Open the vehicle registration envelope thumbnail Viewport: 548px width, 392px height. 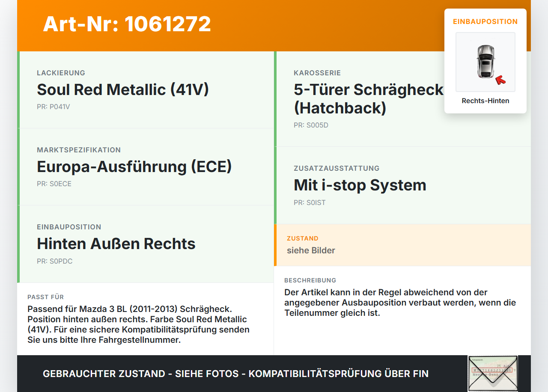point(493,373)
